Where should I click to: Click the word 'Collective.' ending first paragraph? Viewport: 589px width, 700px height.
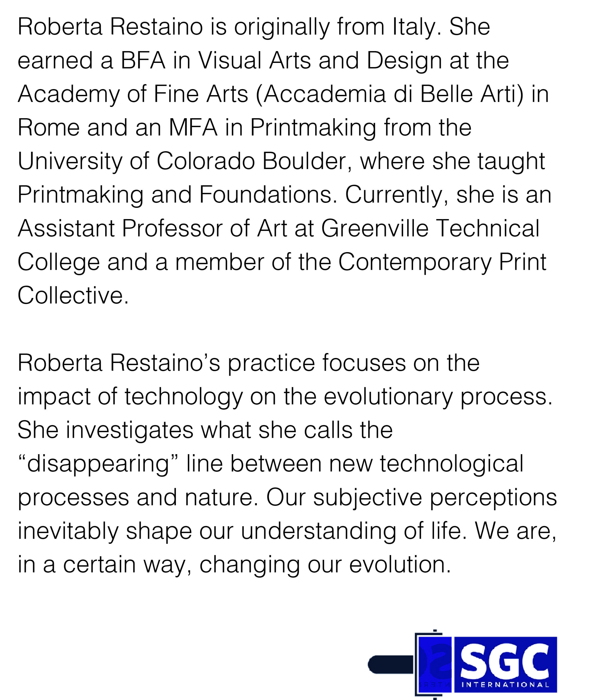point(73,296)
